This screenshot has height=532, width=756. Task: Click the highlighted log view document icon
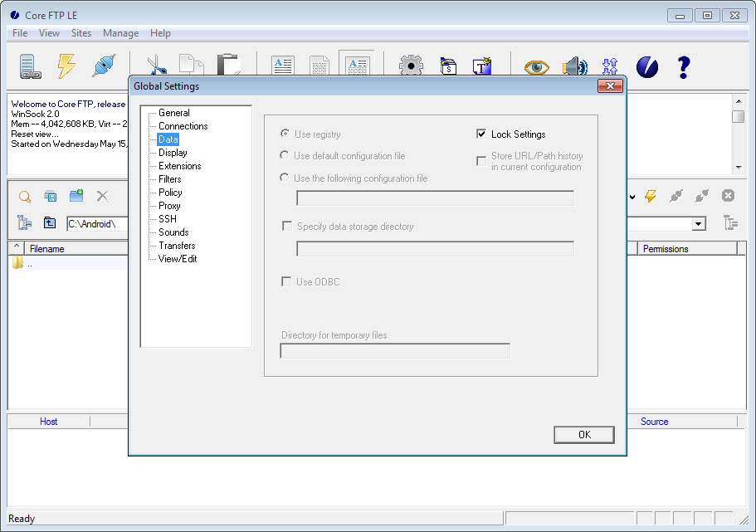click(x=358, y=64)
